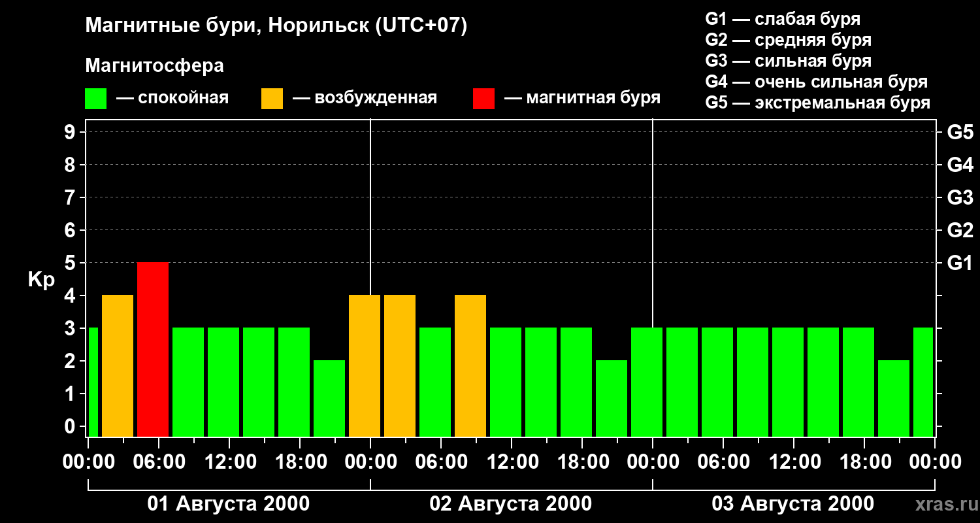980x523 pixels.
Task: Click the "G3 — сильная буря" legend line
Action: tap(789, 61)
